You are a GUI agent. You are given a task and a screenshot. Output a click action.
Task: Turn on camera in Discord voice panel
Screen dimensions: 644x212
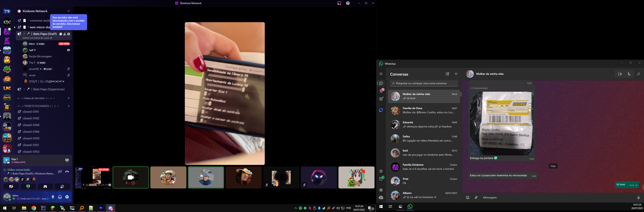11,186
